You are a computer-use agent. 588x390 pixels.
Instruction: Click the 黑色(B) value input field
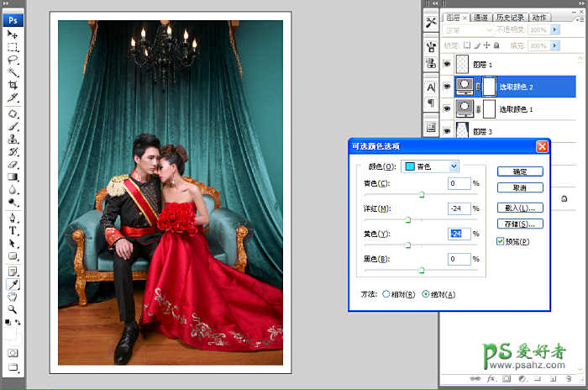click(x=459, y=259)
